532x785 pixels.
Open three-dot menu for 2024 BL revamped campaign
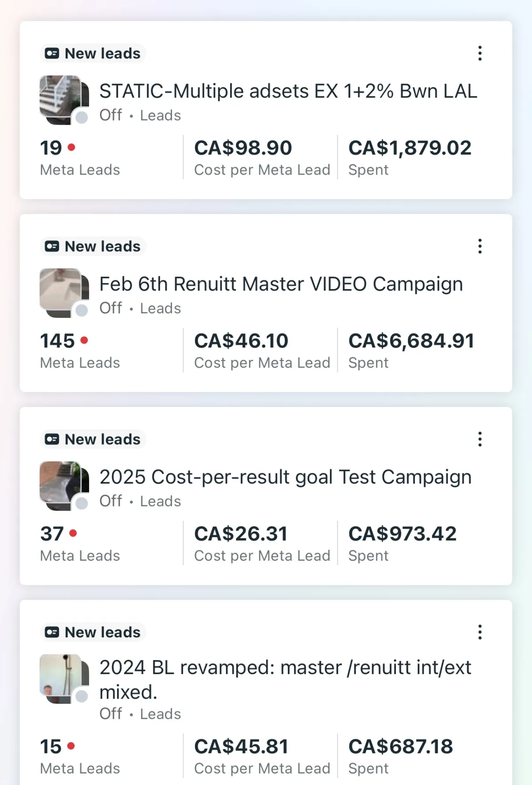pyautogui.click(x=480, y=632)
